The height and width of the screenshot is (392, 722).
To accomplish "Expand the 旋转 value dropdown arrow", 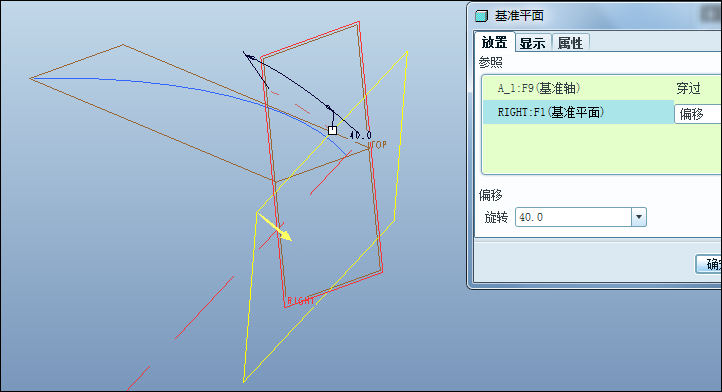I will pyautogui.click(x=639, y=217).
